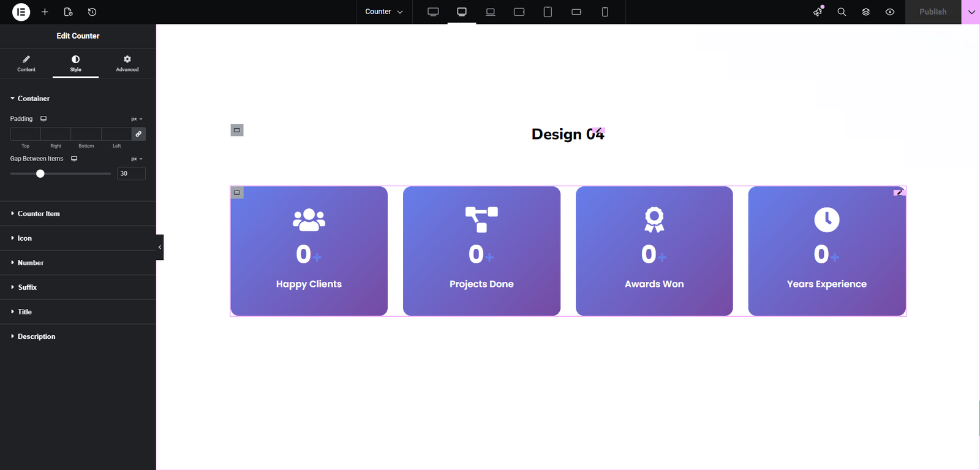Click the counter container handle icon
980x470 pixels.
237,192
